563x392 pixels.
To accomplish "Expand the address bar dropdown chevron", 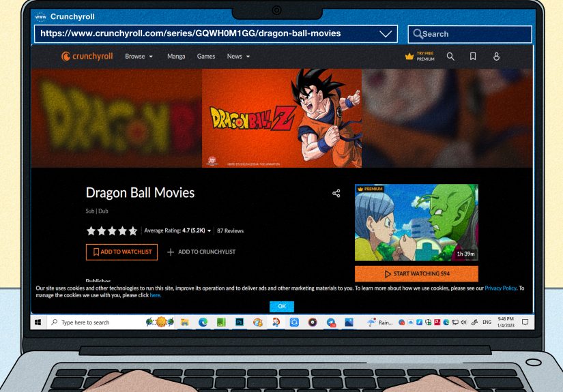I will coord(386,33).
